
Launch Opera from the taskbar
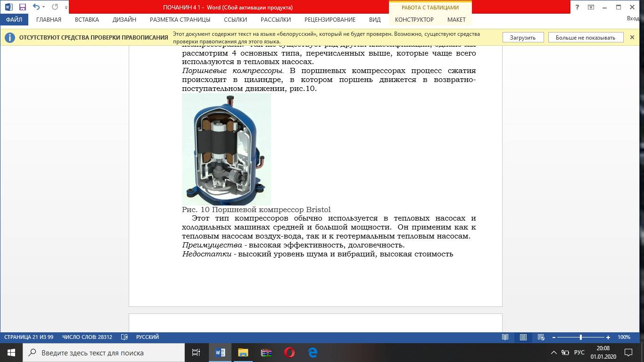coord(289,353)
